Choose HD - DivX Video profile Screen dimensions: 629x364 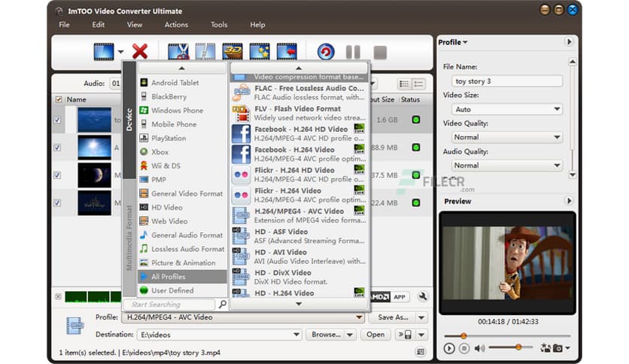pyautogui.click(x=299, y=277)
